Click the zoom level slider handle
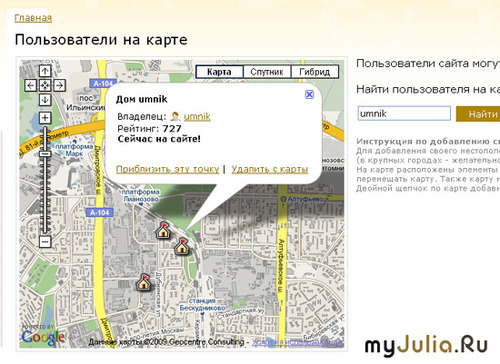 45,154
